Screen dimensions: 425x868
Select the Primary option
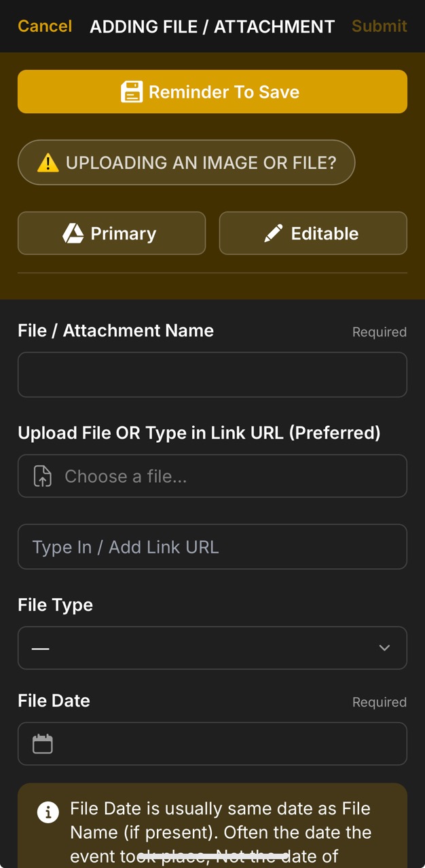pyautogui.click(x=111, y=233)
